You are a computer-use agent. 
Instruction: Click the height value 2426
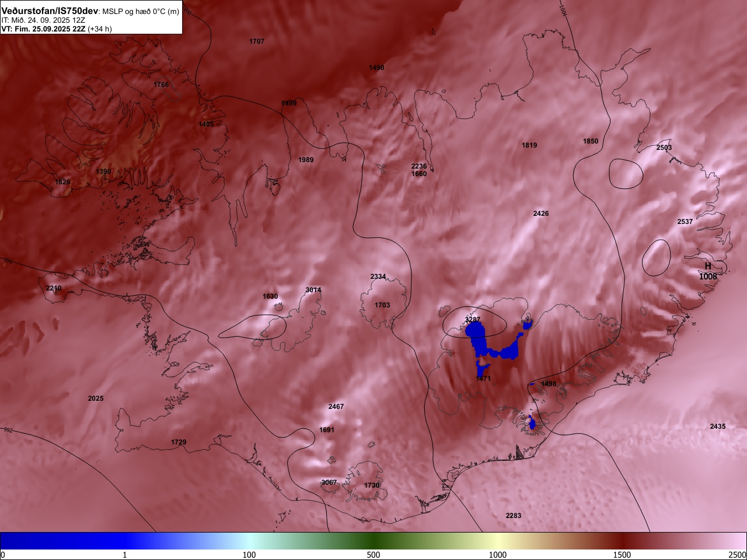[541, 213]
